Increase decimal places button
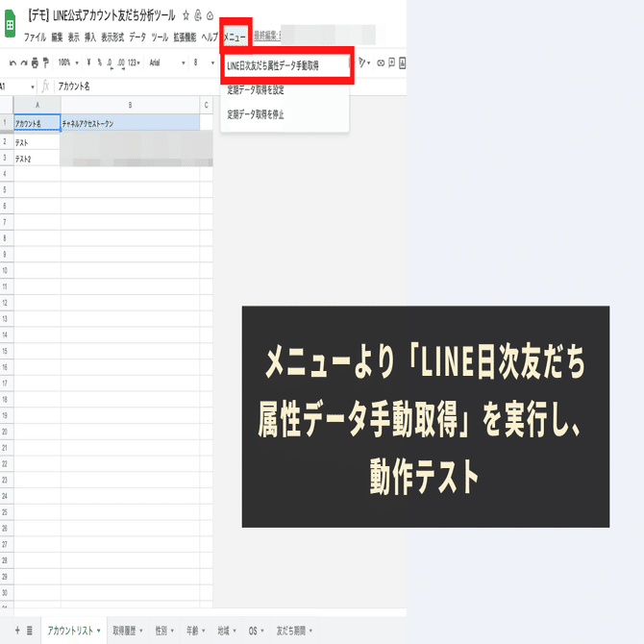Image resolution: width=644 pixels, height=644 pixels. coord(121,62)
